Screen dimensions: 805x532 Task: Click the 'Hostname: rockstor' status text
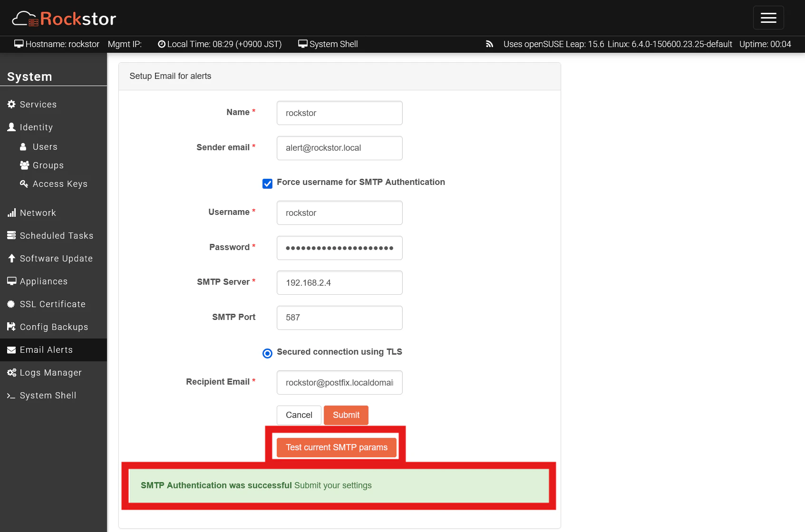(62, 44)
